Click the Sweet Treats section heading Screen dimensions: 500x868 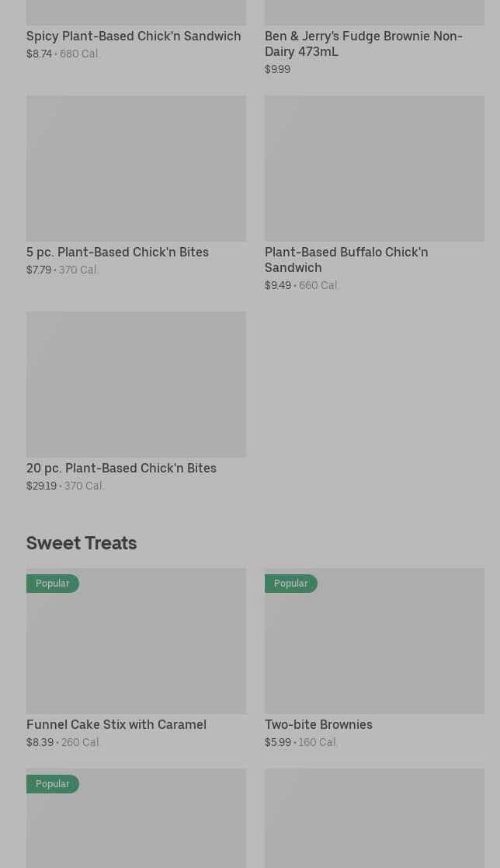tap(82, 542)
